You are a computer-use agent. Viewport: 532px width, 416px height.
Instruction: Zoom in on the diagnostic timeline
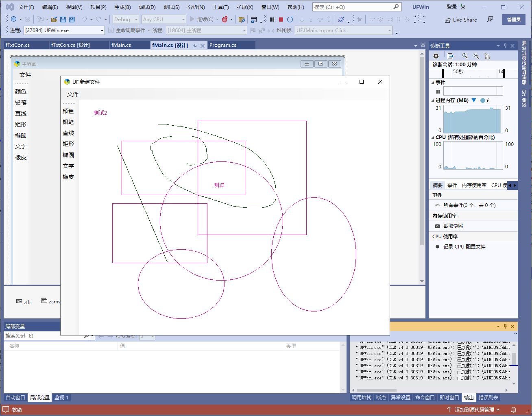465,56
